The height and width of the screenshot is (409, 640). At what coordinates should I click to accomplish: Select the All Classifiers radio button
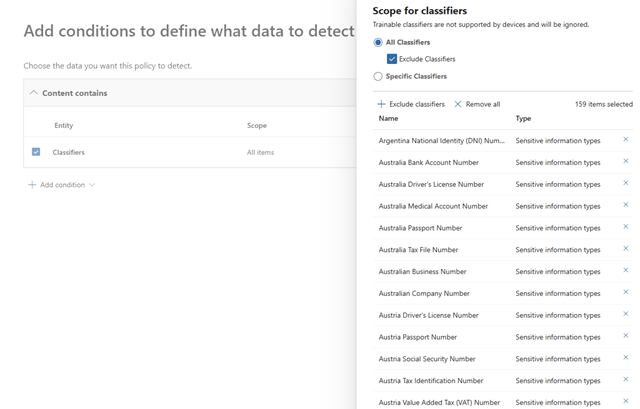pos(378,42)
